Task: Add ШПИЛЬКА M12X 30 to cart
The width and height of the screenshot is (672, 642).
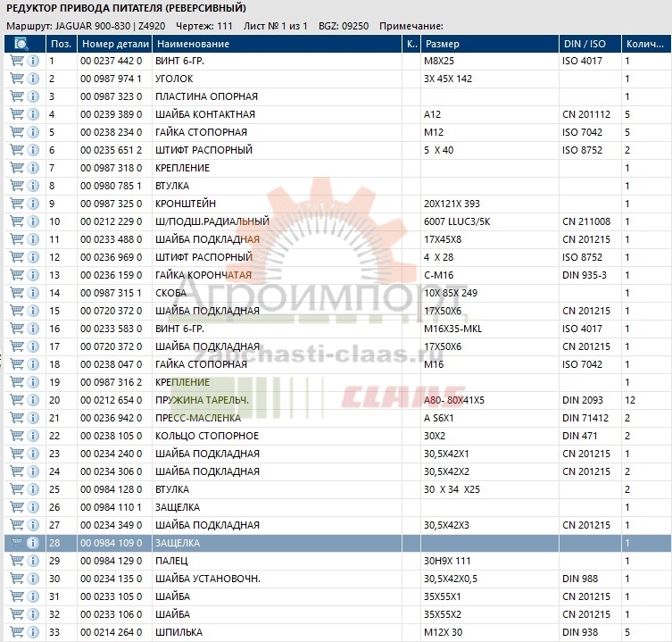Action: [x=17, y=632]
